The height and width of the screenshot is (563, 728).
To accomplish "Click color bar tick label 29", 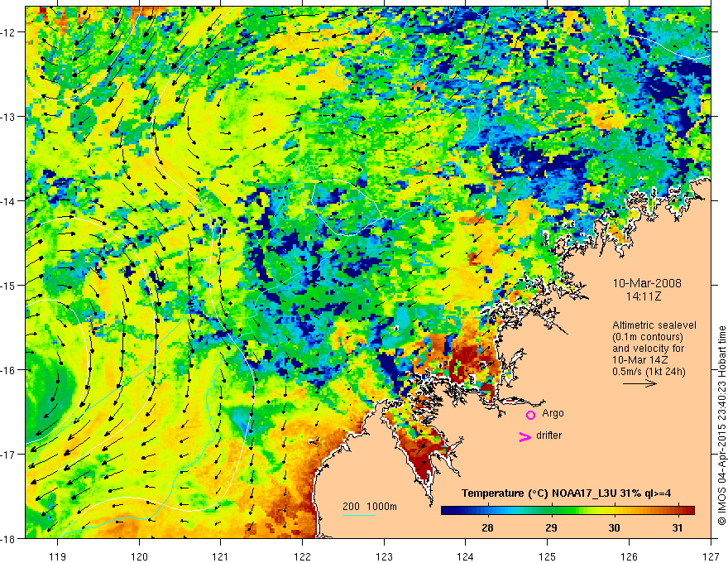I will point(551,527).
